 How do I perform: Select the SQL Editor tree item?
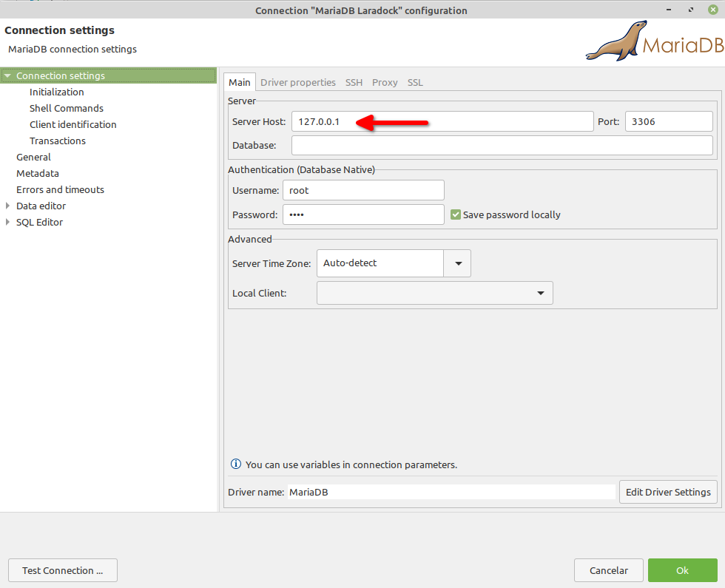coord(39,222)
